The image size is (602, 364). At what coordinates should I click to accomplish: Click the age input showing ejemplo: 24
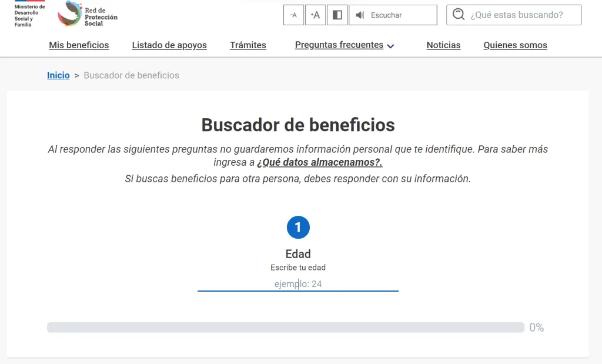pos(298,284)
